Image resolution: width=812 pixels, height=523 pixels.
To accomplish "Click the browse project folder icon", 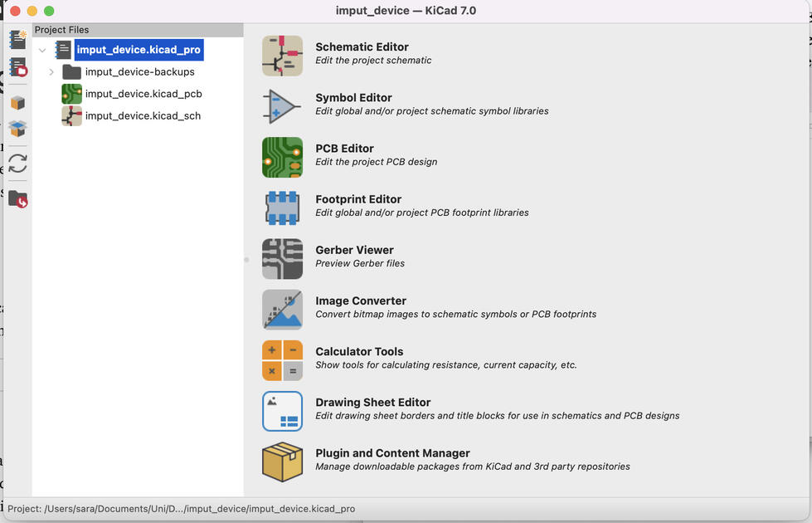I will point(17,199).
